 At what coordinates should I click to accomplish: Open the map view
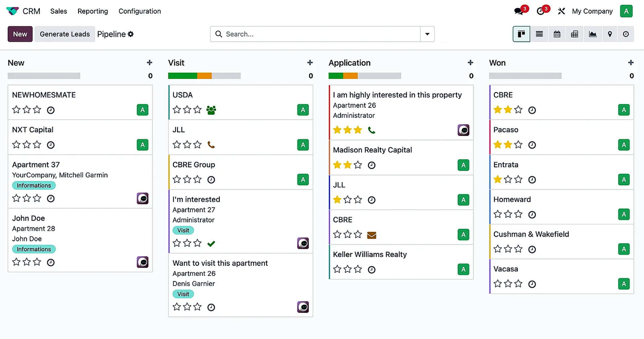(x=610, y=34)
